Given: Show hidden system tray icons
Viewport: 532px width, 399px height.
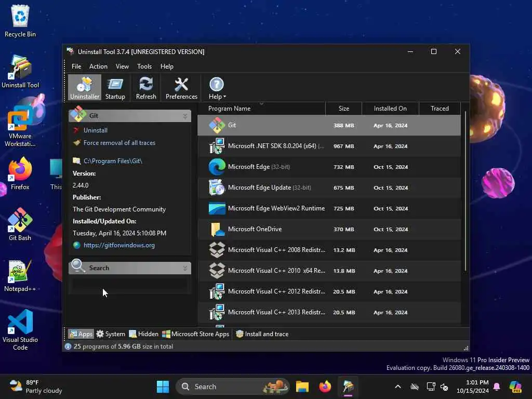Looking at the screenshot, I should (398, 387).
